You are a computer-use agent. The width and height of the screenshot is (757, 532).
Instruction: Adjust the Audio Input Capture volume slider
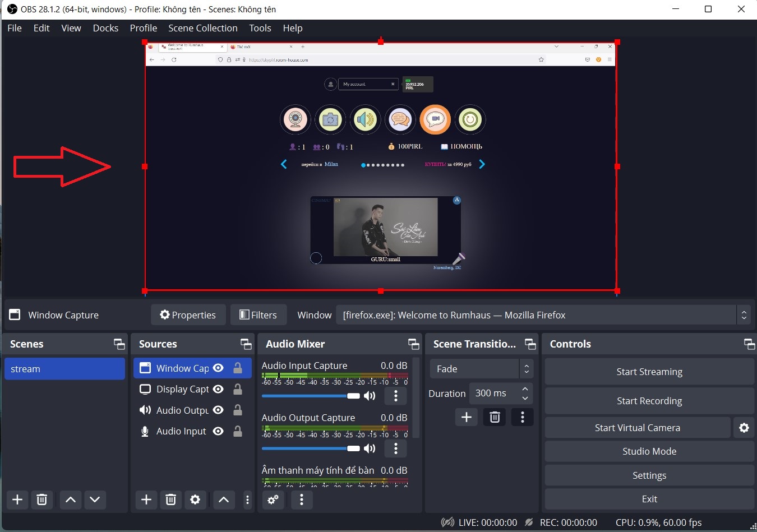point(311,396)
